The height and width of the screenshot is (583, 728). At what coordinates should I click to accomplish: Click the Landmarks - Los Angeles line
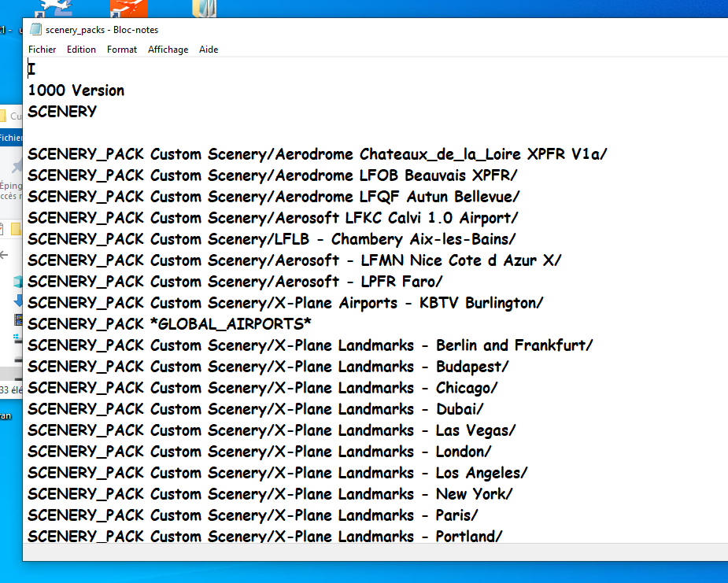coord(278,473)
